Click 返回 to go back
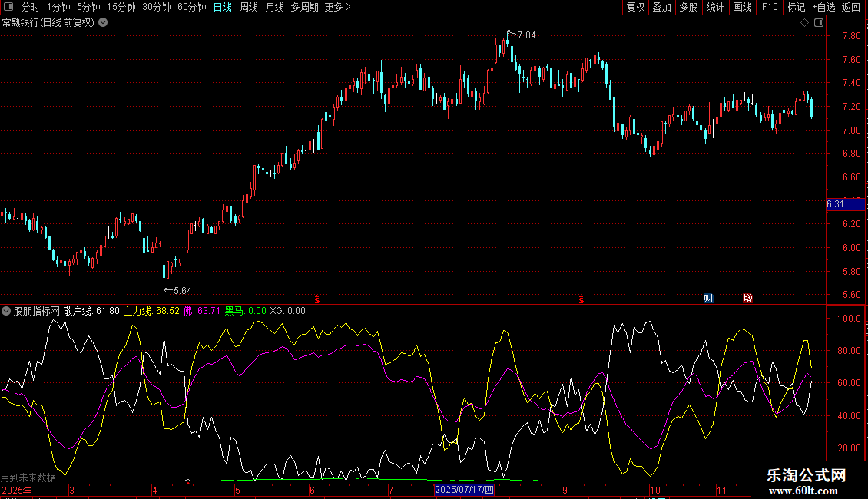This screenshot has height=499, width=868. click(851, 7)
